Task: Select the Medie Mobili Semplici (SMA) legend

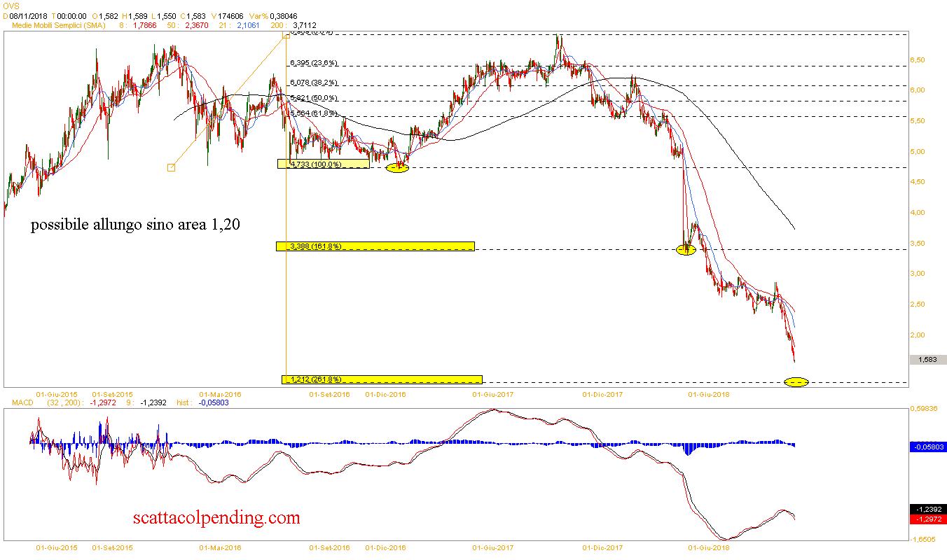Action: coord(60,25)
